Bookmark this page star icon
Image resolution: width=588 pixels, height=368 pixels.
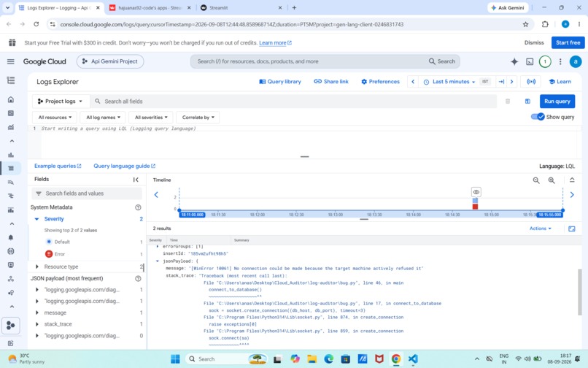tap(525, 24)
